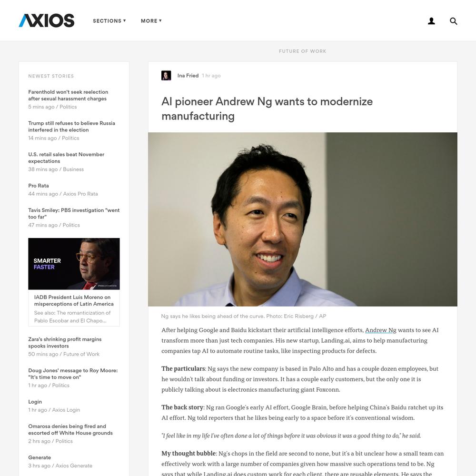Click the Smarter Faster video thumbnail

tap(74, 264)
